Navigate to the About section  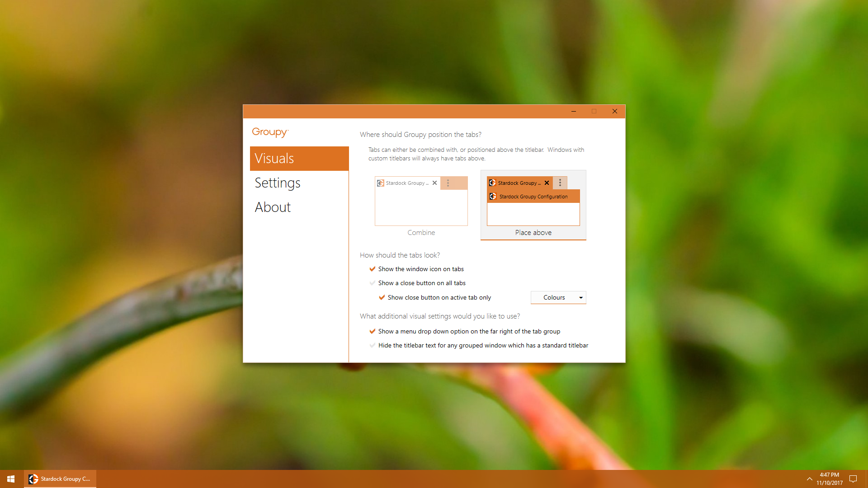pos(274,207)
